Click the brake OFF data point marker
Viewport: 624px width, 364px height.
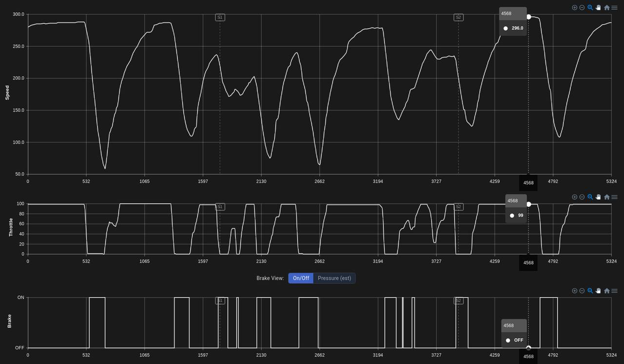[528, 347]
